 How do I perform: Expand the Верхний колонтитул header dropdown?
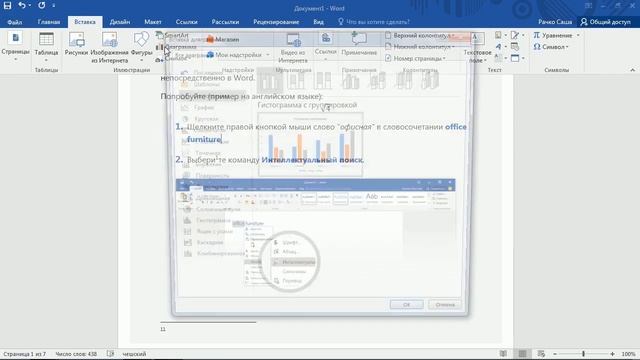click(x=453, y=36)
